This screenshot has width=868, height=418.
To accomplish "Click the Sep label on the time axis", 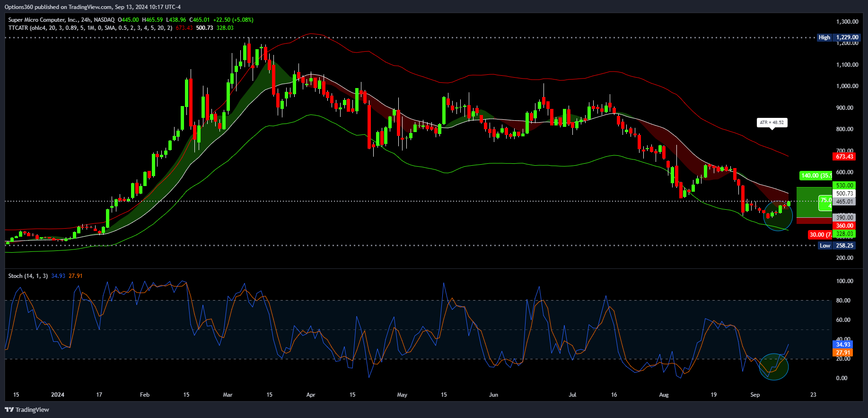I will [755, 395].
